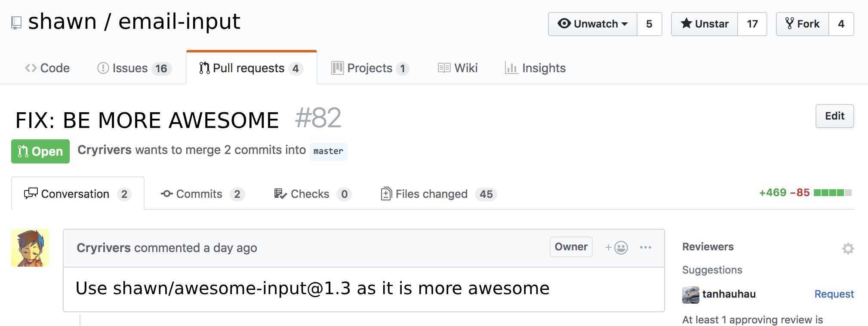Open the shawn owner link

pos(62,22)
